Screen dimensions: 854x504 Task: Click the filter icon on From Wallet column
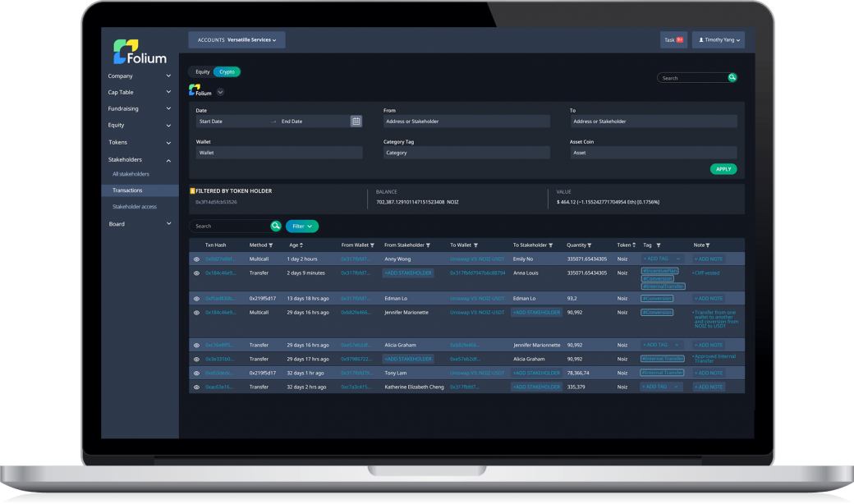374,245
